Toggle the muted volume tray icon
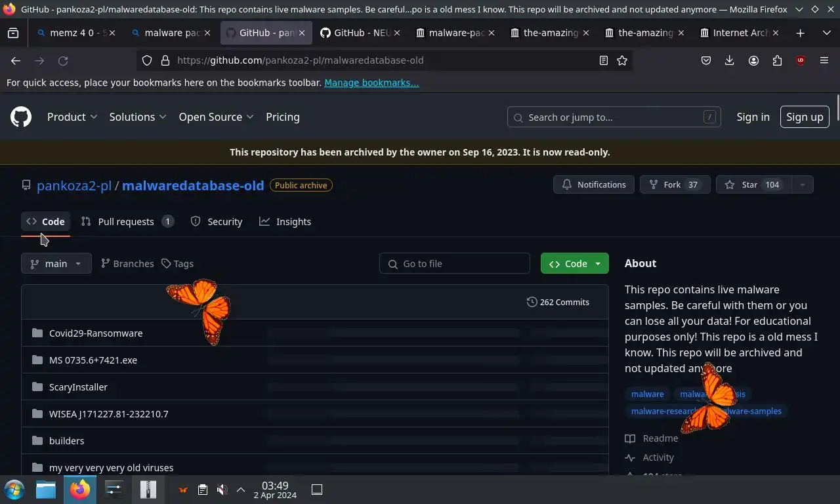Image resolution: width=840 pixels, height=504 pixels. coord(222,490)
